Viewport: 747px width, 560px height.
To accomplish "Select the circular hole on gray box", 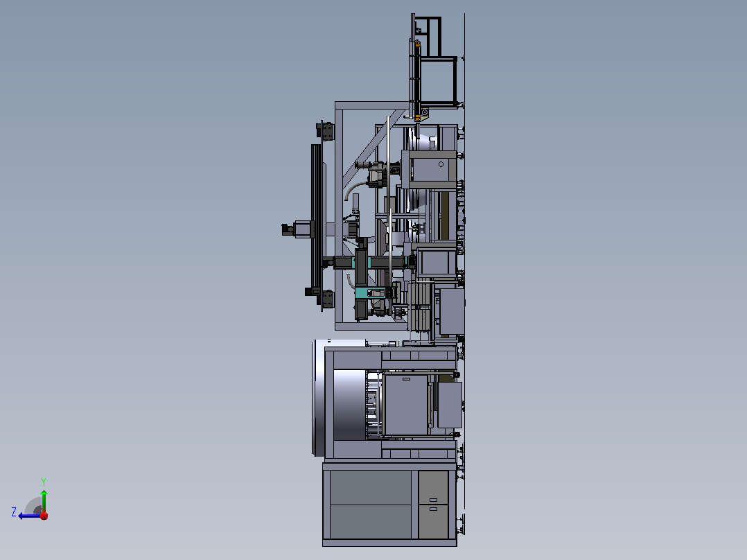I will pyautogui.click(x=441, y=164).
